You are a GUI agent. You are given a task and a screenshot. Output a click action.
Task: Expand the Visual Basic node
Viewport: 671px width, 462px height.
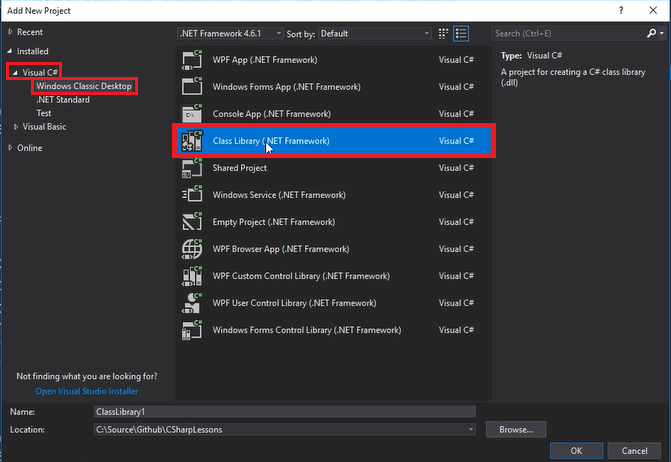[16, 127]
